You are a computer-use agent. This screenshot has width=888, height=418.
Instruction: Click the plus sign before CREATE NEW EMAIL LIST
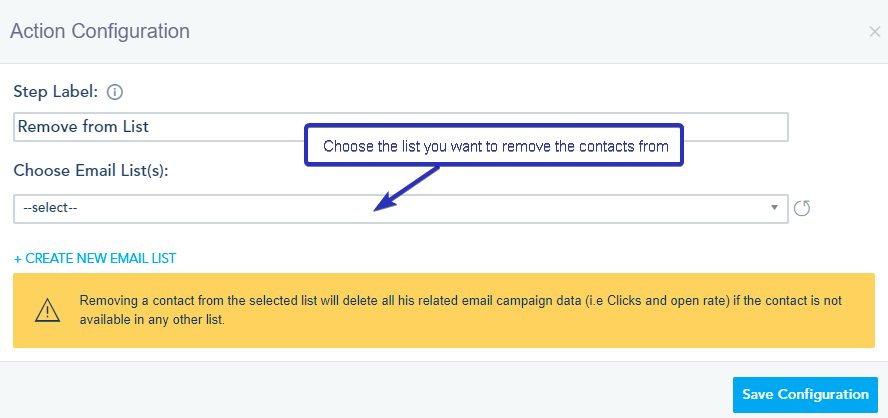tap(18, 258)
